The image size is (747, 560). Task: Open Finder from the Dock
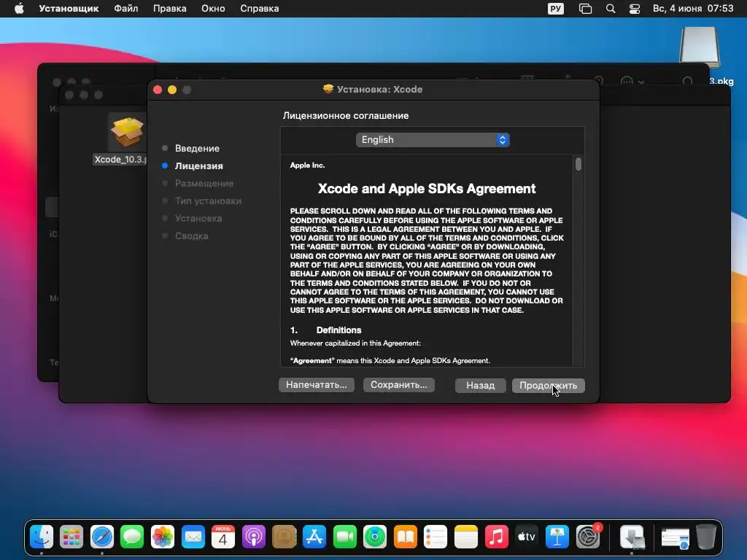[x=42, y=537]
